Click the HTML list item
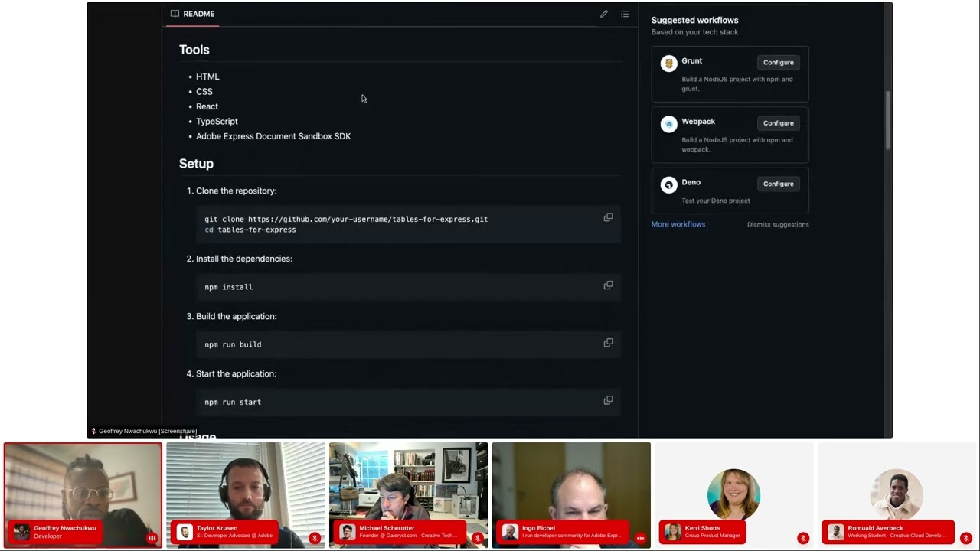 coord(207,77)
